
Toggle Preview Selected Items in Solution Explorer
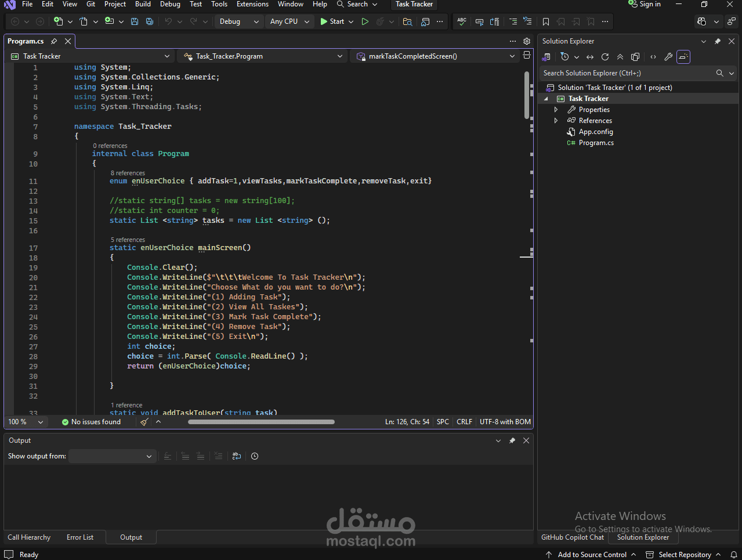[683, 57]
